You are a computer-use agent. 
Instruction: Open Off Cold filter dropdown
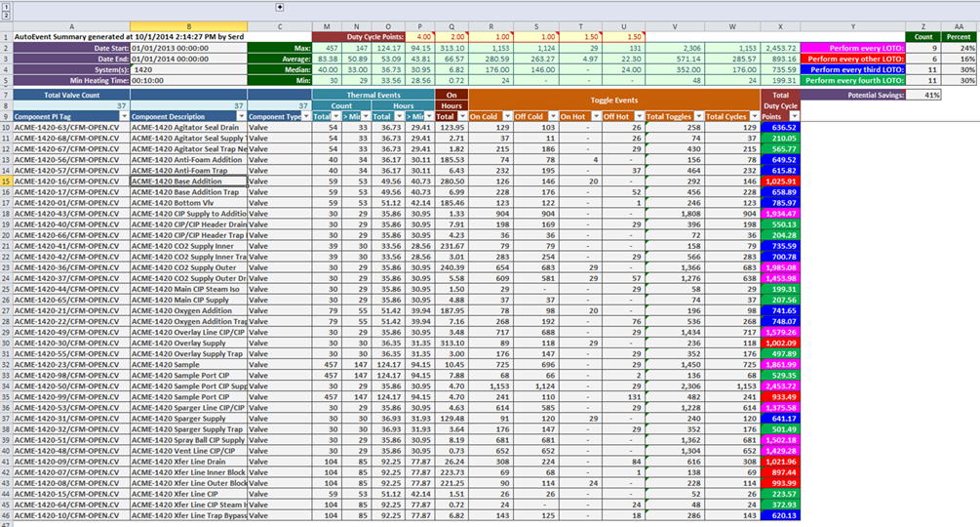click(x=553, y=116)
